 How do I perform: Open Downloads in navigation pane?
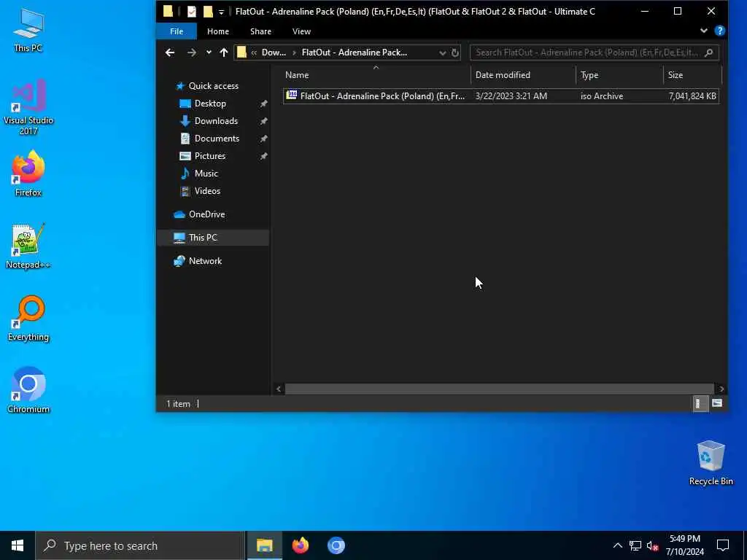coord(216,121)
